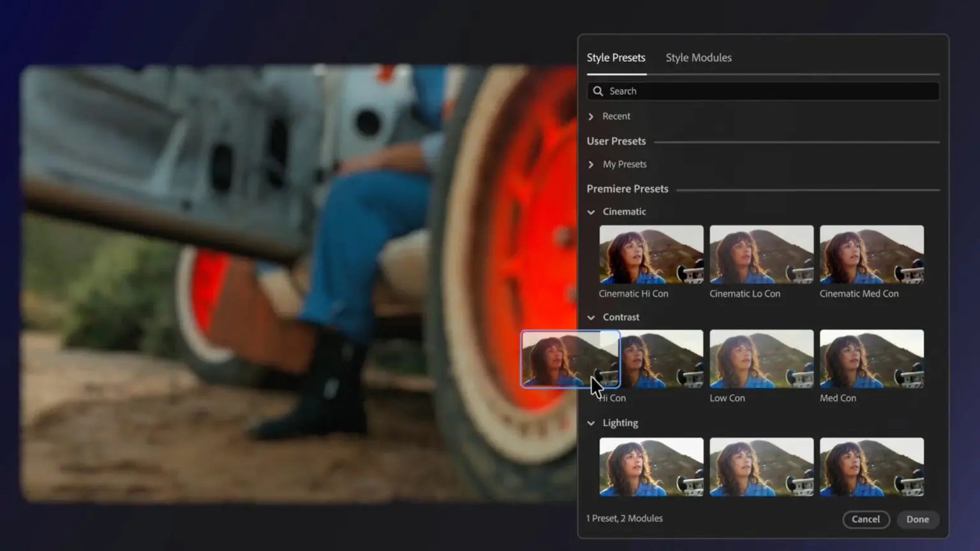Select the Style Presets tab
The image size is (980, 551).
tap(616, 57)
